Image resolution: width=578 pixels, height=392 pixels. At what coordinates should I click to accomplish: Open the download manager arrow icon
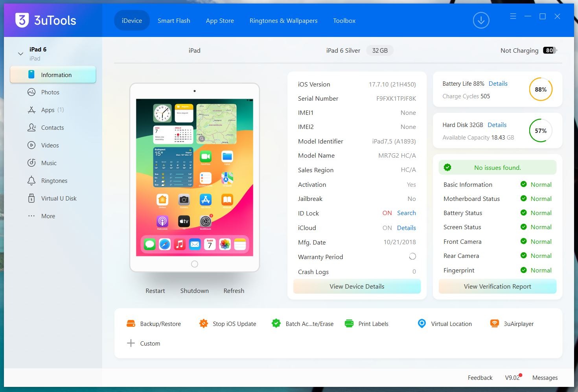(481, 20)
